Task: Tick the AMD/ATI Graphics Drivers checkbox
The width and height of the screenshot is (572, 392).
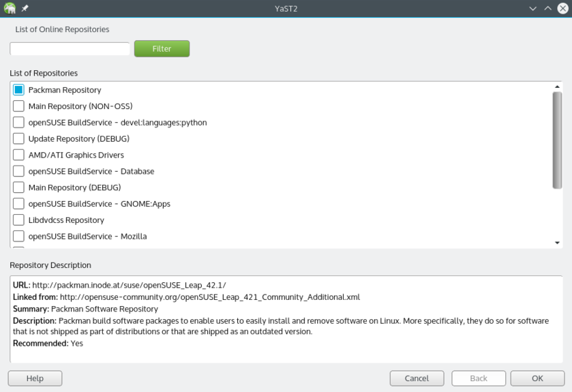Action: 18,155
